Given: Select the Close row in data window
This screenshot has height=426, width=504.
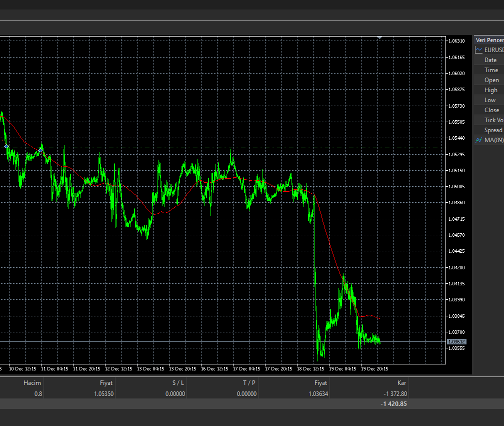Looking at the screenshot, I should tap(489, 110).
